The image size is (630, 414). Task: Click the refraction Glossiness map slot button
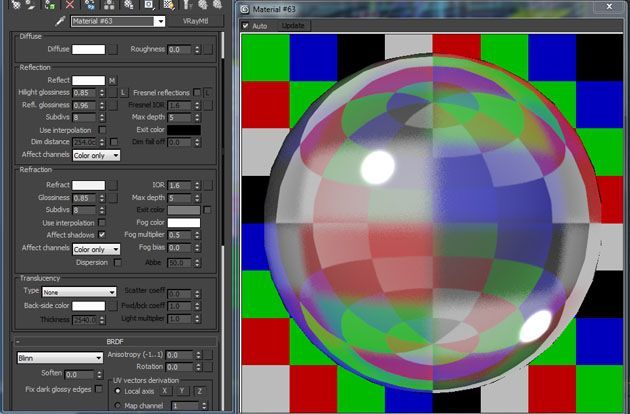pyautogui.click(x=113, y=198)
